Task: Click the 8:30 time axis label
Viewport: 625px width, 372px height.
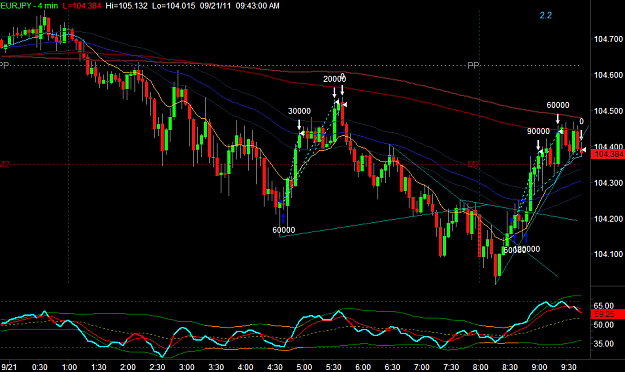Action: (x=510, y=367)
